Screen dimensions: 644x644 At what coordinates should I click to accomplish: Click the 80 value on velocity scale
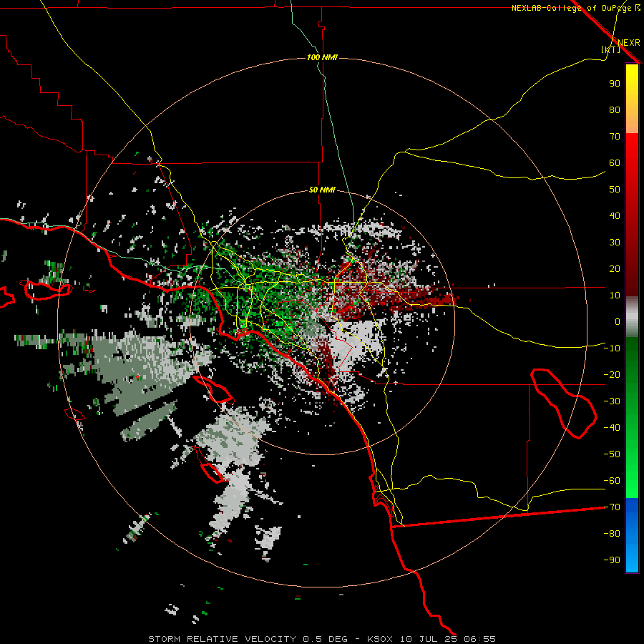point(615,110)
